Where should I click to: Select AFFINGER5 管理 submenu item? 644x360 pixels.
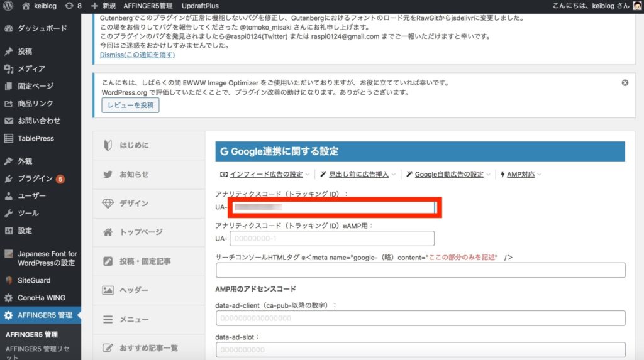(x=31, y=334)
